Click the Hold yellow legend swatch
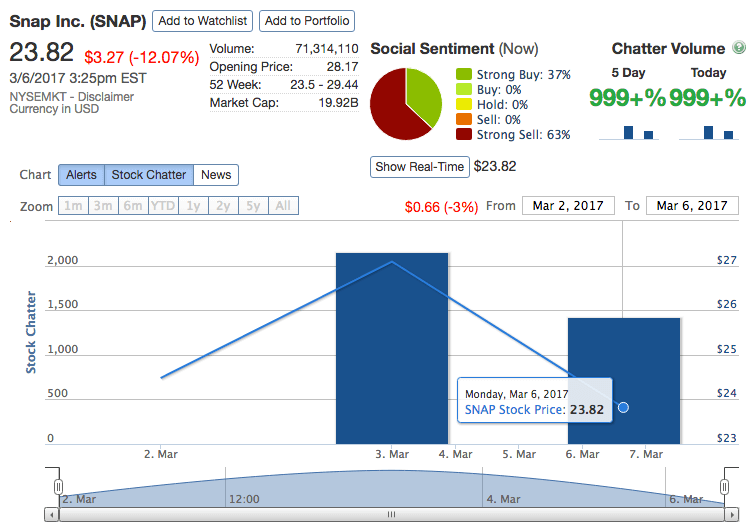Screen dimensions: 753x527 464,104
